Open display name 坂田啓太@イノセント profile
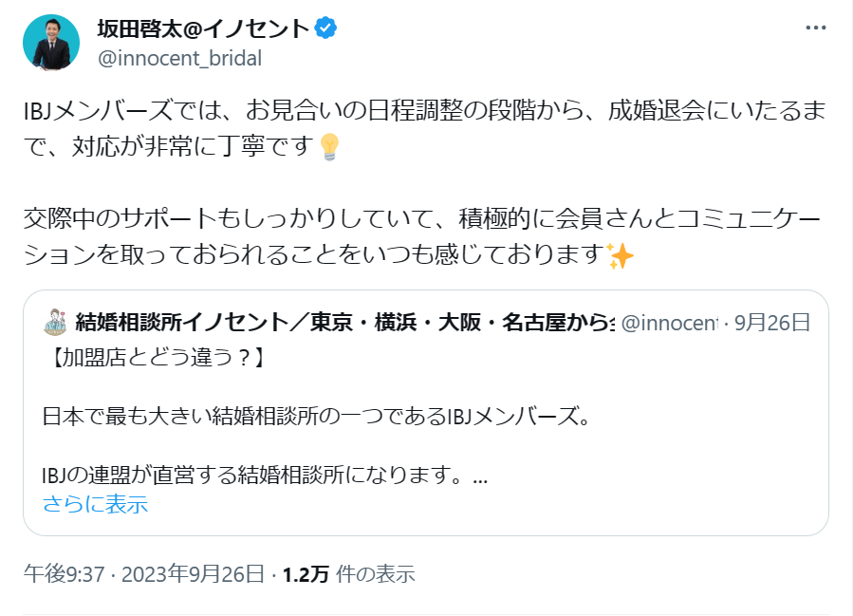The height and width of the screenshot is (616, 853). pos(203,28)
